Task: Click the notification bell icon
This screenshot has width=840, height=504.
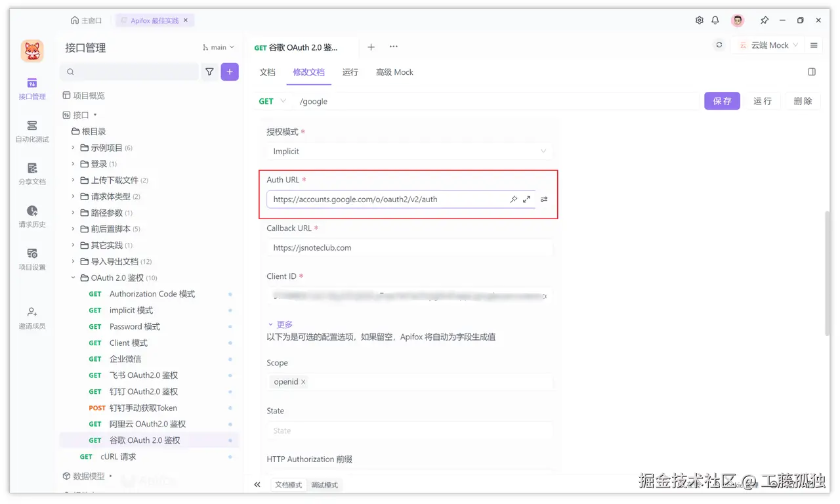Action: [x=715, y=20]
